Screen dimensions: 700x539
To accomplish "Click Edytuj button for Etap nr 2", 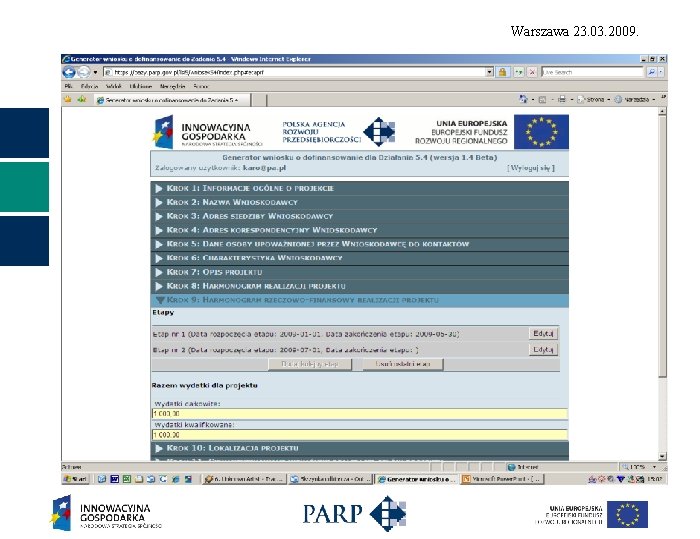I will (543, 350).
